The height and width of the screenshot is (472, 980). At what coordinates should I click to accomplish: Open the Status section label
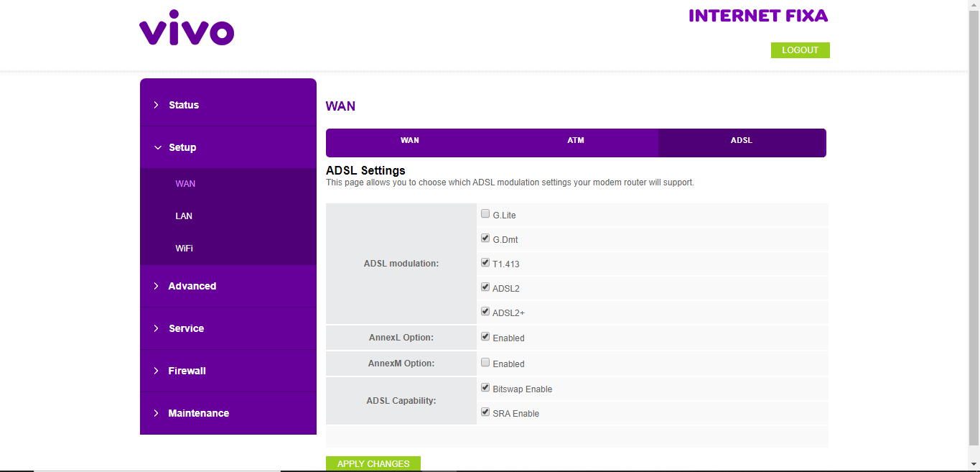point(184,105)
